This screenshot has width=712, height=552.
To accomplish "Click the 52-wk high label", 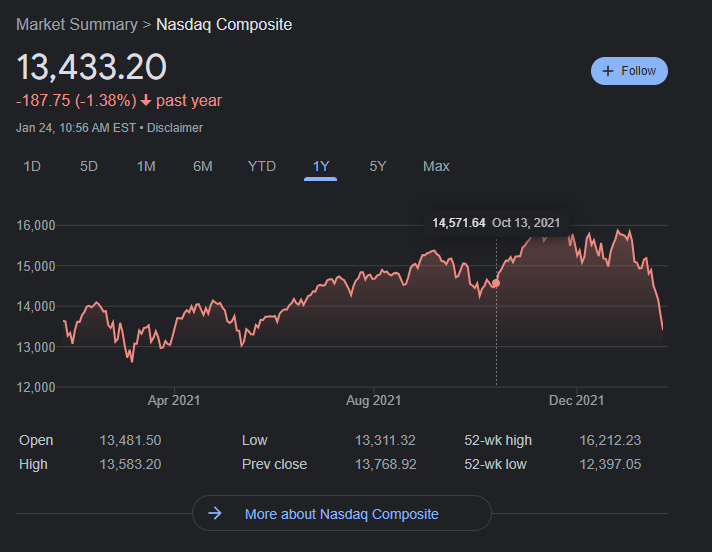I will [498, 440].
